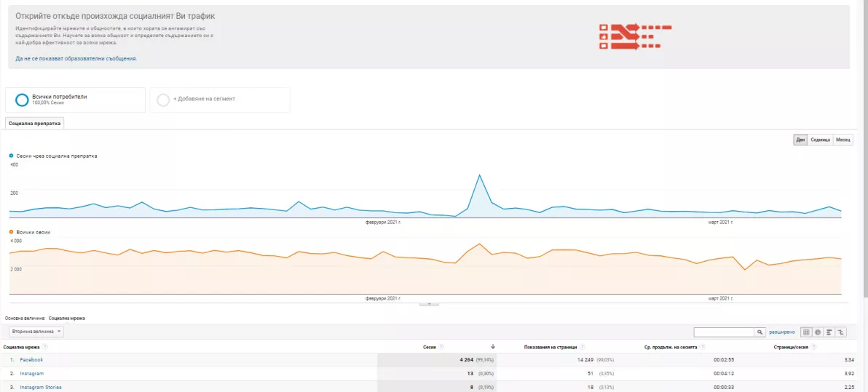868x392 pixels.
Task: Click help icon next to Сесии column
Action: pos(442,347)
